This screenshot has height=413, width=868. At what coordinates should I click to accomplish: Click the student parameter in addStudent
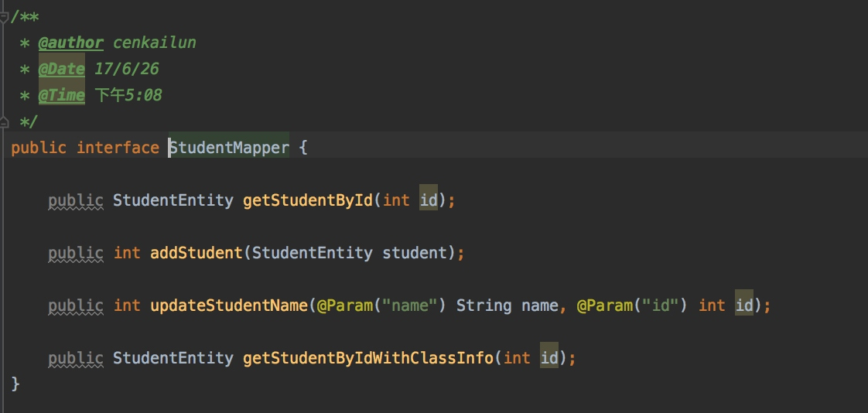point(414,253)
